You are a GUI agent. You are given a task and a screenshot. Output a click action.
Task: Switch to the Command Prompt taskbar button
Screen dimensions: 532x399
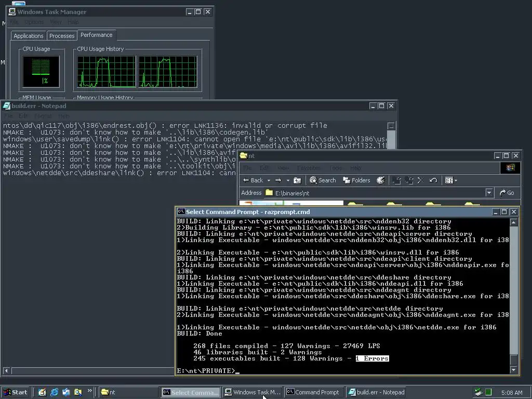click(313, 392)
